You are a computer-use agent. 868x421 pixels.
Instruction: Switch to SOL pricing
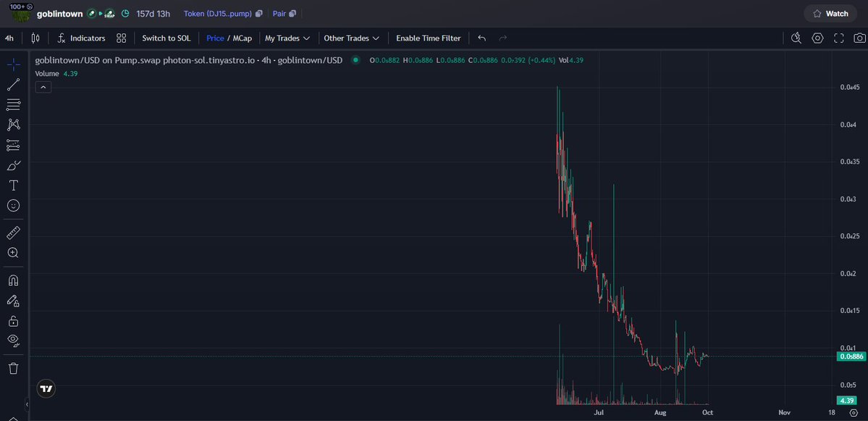pyautogui.click(x=166, y=38)
